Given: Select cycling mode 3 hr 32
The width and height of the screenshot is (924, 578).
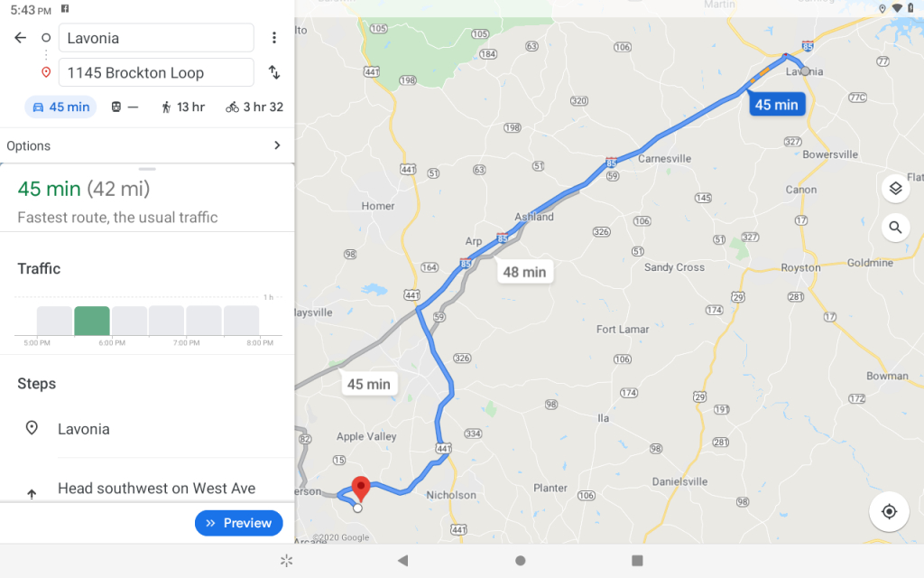Looking at the screenshot, I should tap(254, 107).
